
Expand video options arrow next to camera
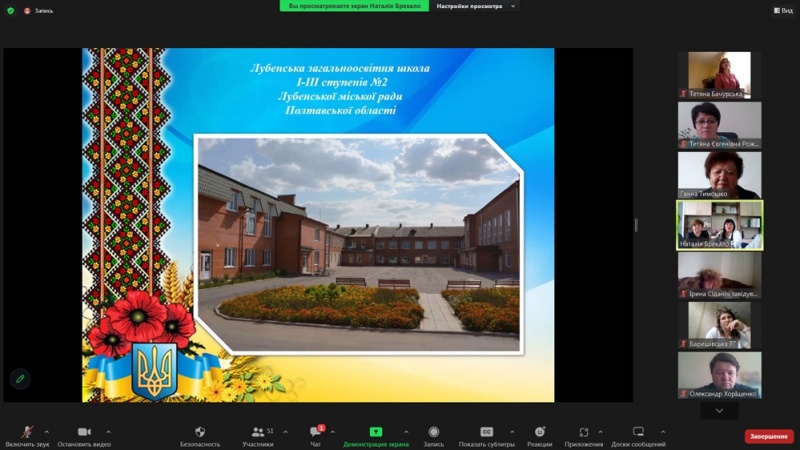pyautogui.click(x=108, y=432)
